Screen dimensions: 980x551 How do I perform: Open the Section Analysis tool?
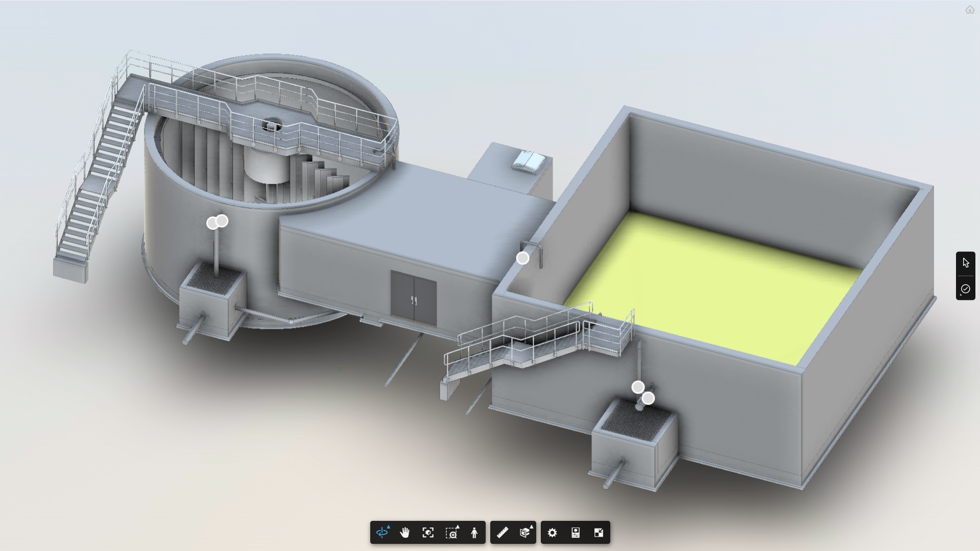[x=525, y=533]
